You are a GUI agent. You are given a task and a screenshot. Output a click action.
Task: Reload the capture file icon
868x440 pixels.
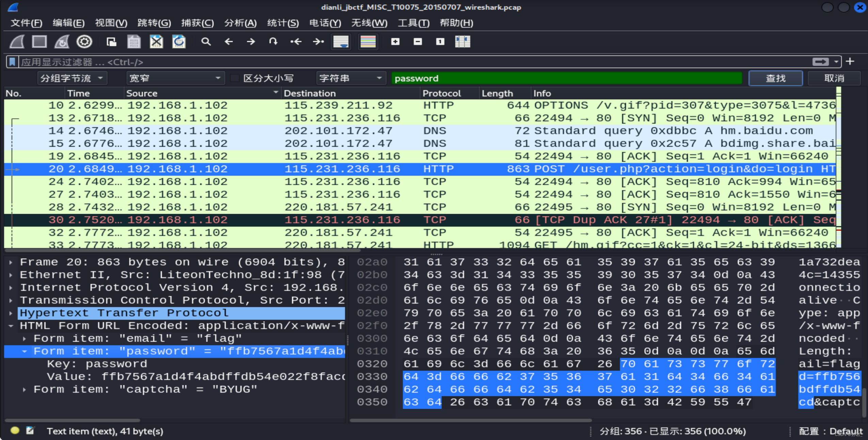click(x=179, y=42)
